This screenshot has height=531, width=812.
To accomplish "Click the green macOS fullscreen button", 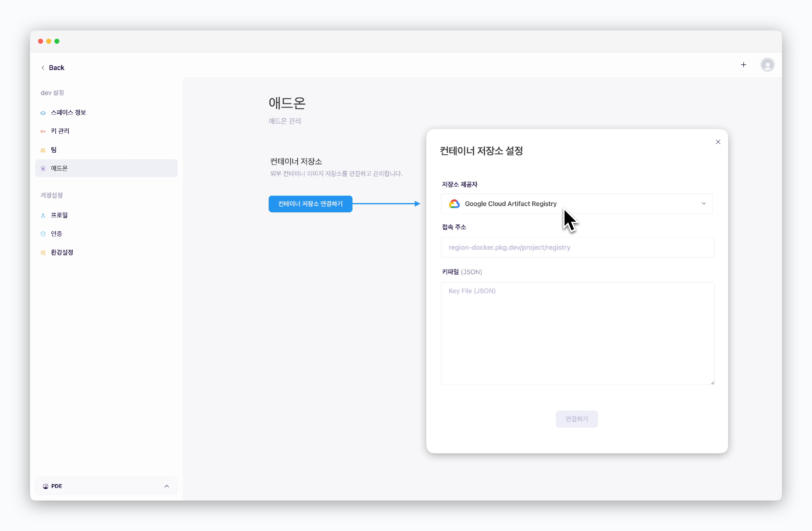I will [x=57, y=41].
